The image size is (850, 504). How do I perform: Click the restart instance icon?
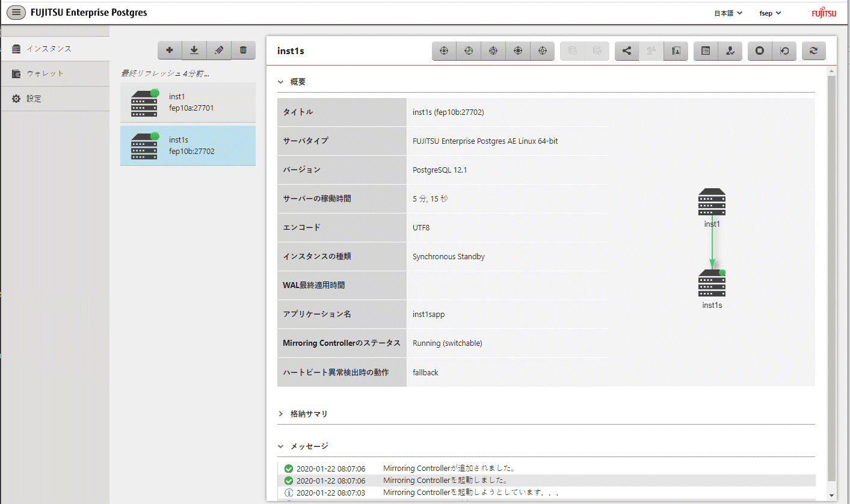[784, 51]
